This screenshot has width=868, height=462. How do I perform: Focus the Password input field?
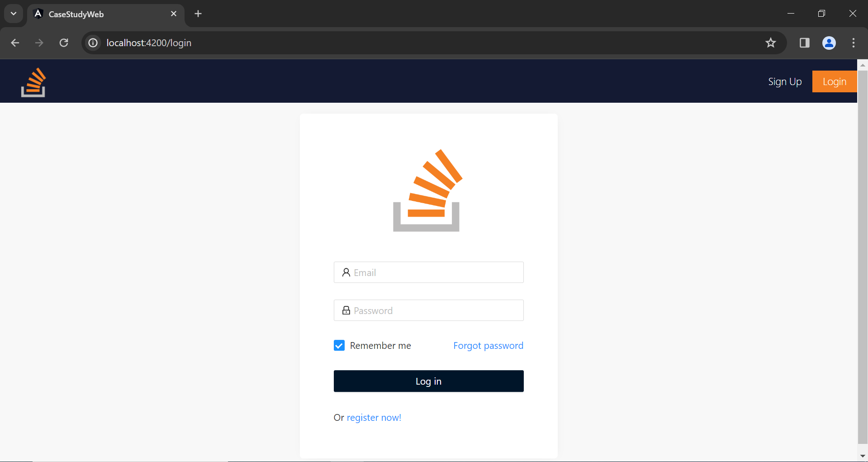tap(428, 310)
